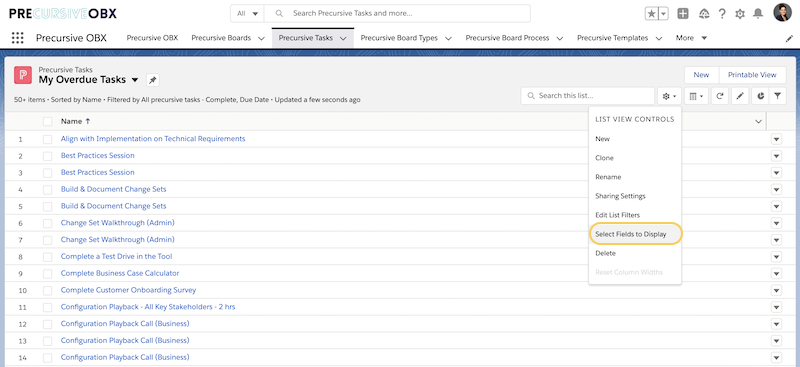Open the Display As table icon
The height and width of the screenshot is (367, 800).
coord(696,95)
